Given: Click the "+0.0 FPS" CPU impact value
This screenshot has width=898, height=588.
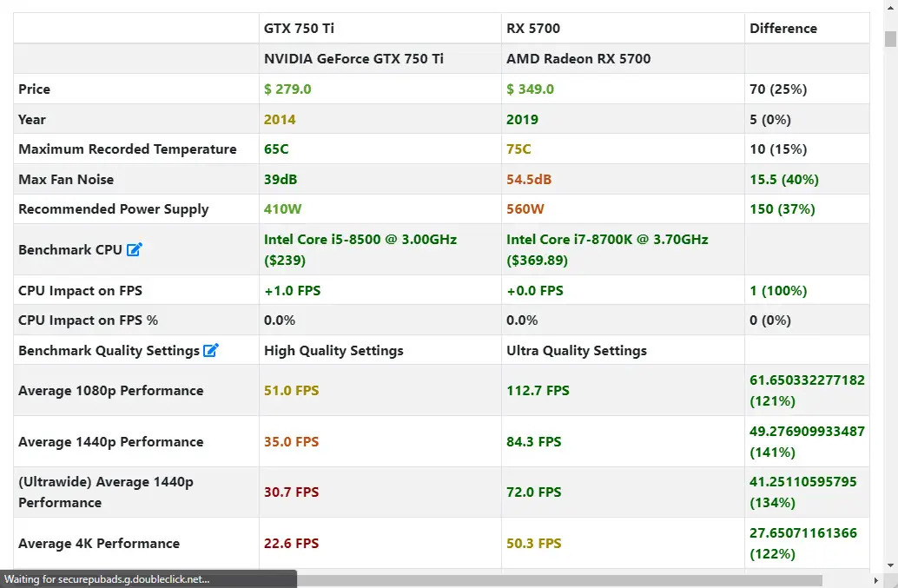Looking at the screenshot, I should click(535, 290).
